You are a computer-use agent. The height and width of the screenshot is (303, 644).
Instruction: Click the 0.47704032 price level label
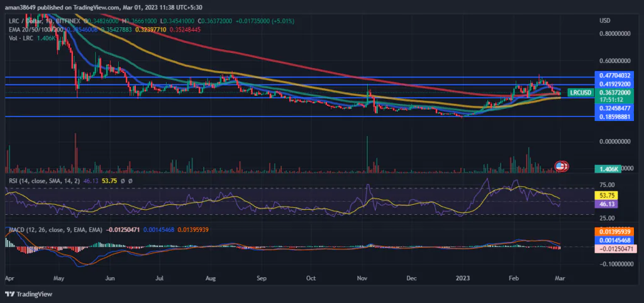pos(614,76)
